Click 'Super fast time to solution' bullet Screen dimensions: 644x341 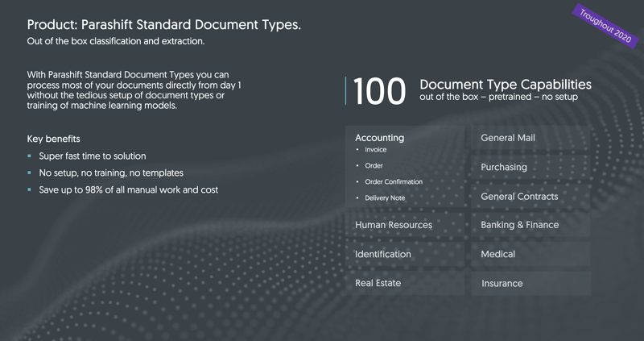(93, 156)
